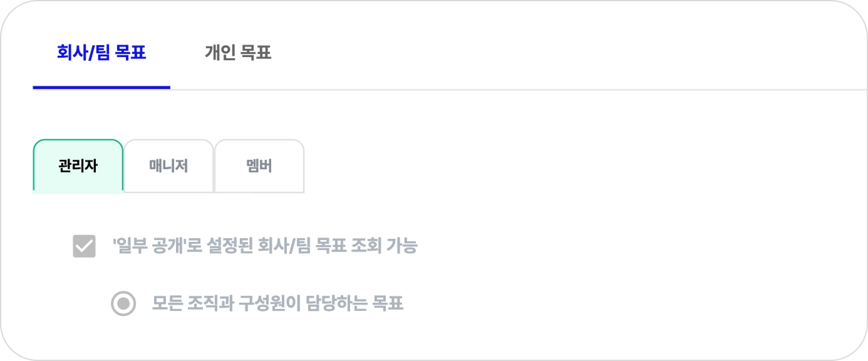This screenshot has height=361, width=868.
Task: Select the 모든 조직과 구성원 radio button
Action: [x=123, y=304]
